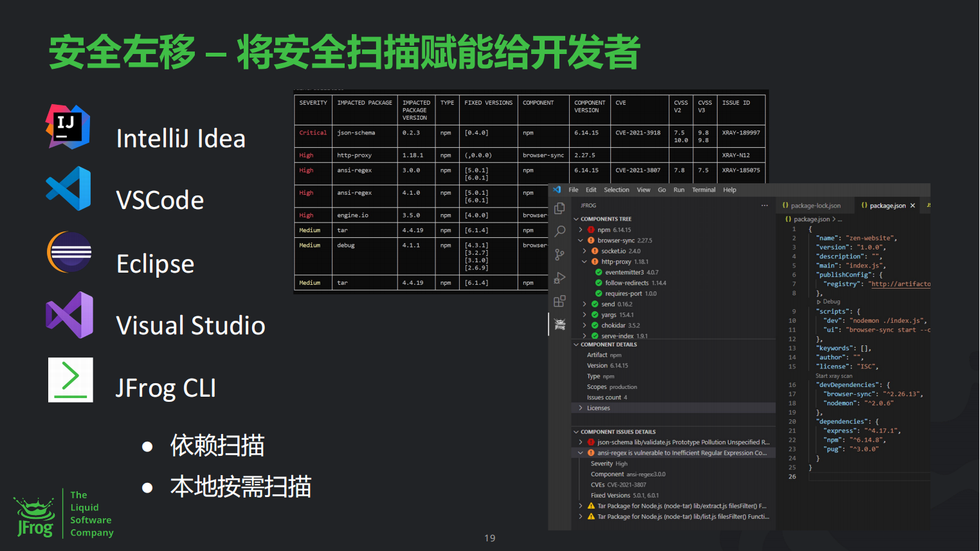Click the Debug code lens above scripts
The width and height of the screenshot is (980, 551).
(x=831, y=302)
